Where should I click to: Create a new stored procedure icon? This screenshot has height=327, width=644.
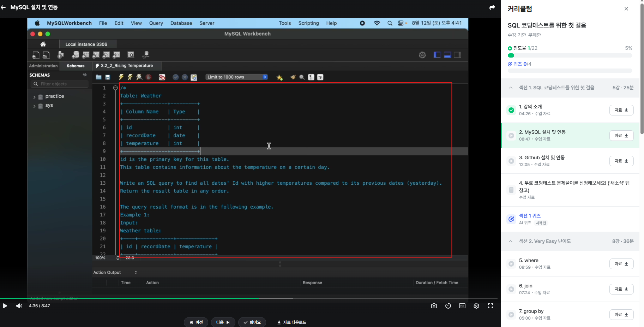pyautogui.click(x=106, y=55)
